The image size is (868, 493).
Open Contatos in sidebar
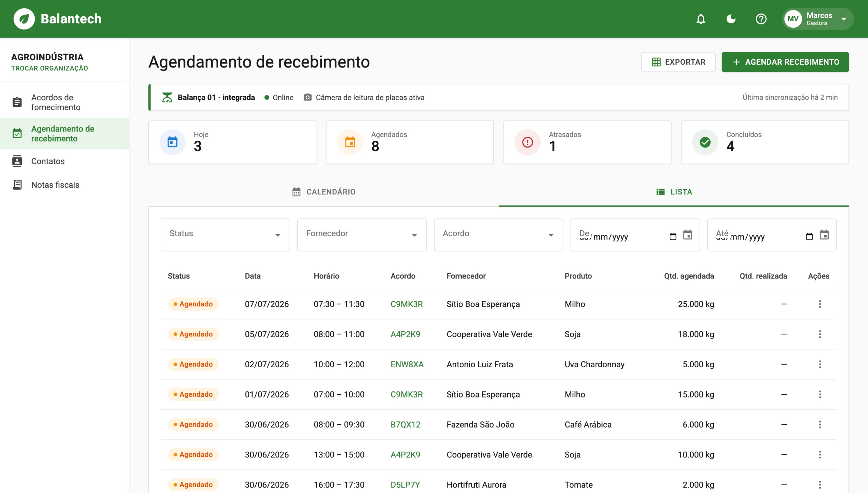click(x=64, y=161)
